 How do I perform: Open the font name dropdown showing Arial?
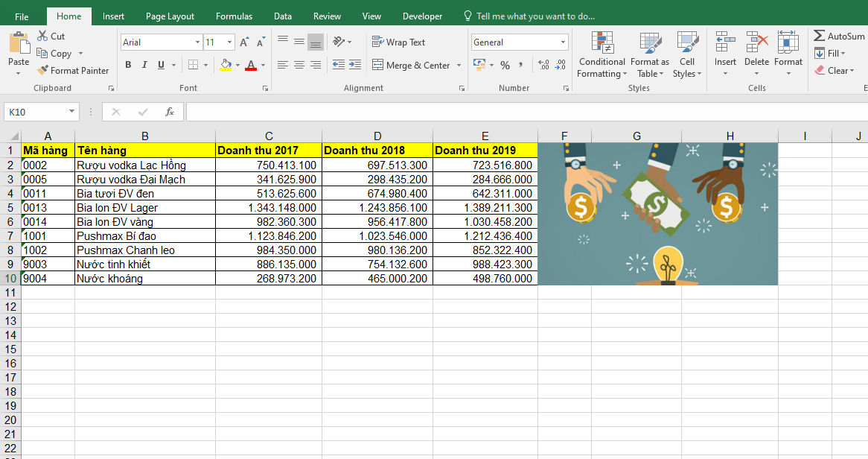[x=197, y=42]
